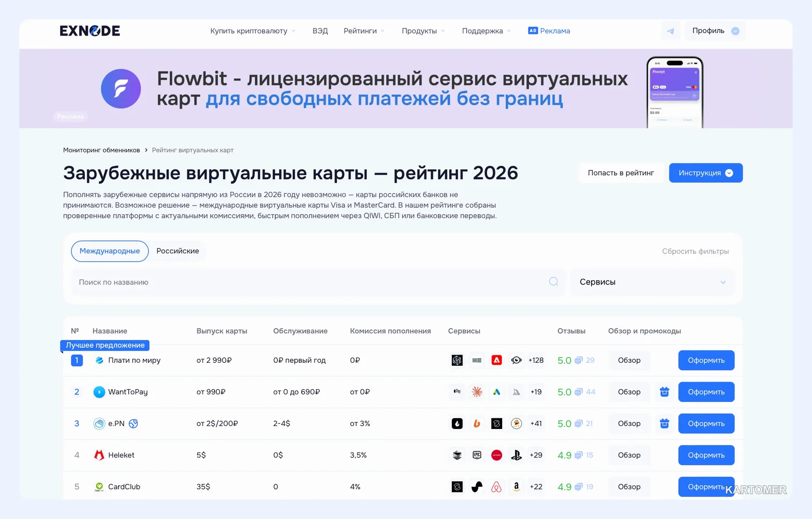Click the Heleket logo icon
812x519 pixels.
99,455
